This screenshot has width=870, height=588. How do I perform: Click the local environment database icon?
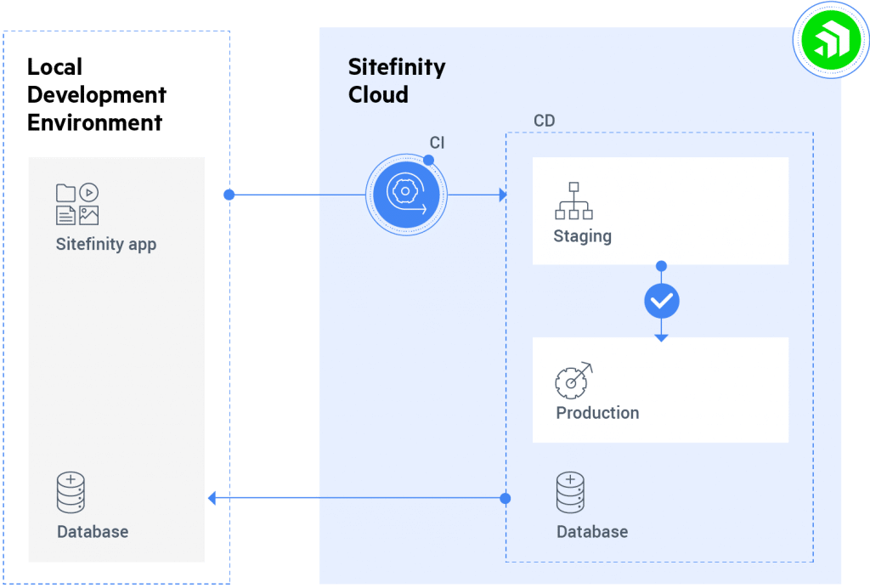pos(71,493)
